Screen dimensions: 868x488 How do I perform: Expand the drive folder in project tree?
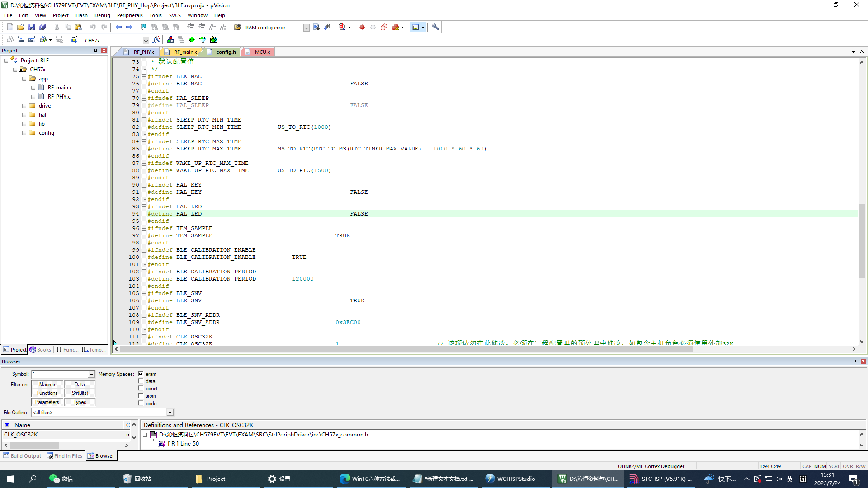point(24,106)
